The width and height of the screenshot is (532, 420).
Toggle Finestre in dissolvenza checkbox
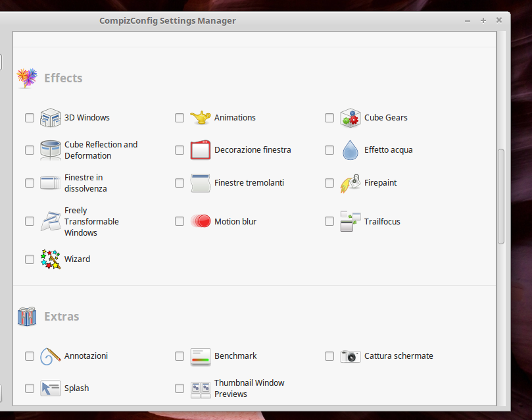[x=30, y=183]
